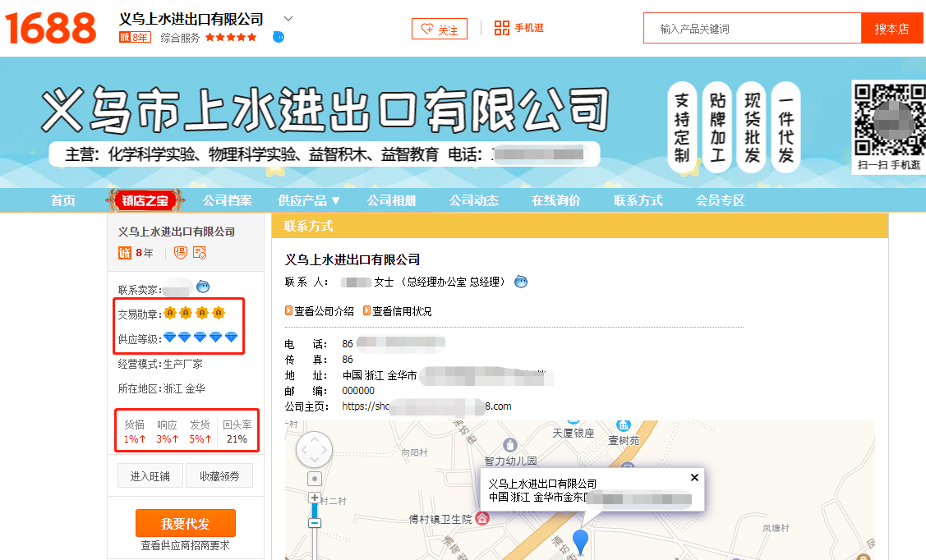
Task: Click the map recenter button below pan control
Action: [315, 479]
